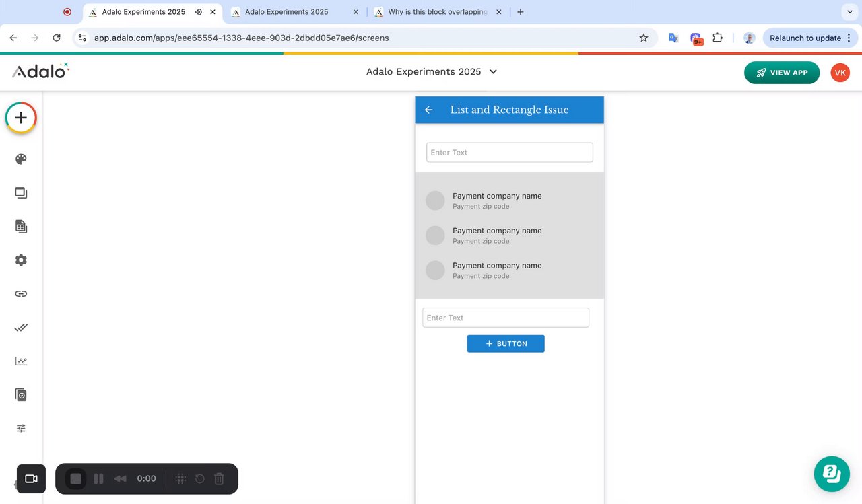Open the sliders icon in sidebar

[21, 429]
